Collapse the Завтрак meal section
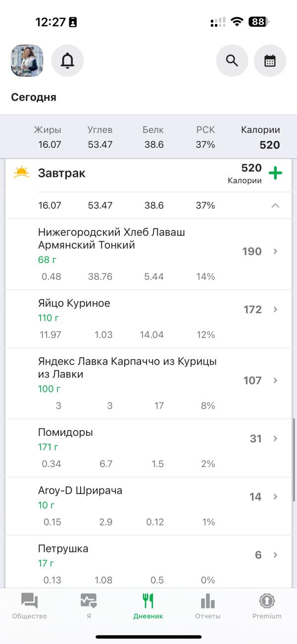297x644 pixels. (x=275, y=206)
